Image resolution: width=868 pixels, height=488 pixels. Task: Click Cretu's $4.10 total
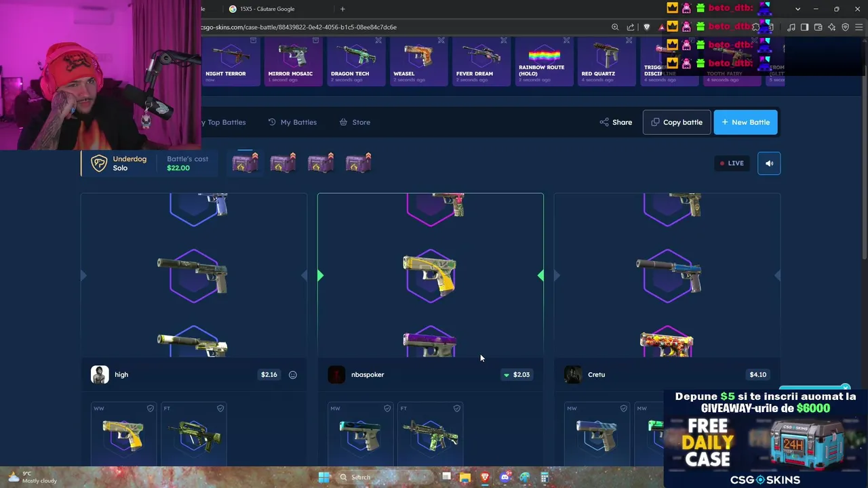coord(757,375)
